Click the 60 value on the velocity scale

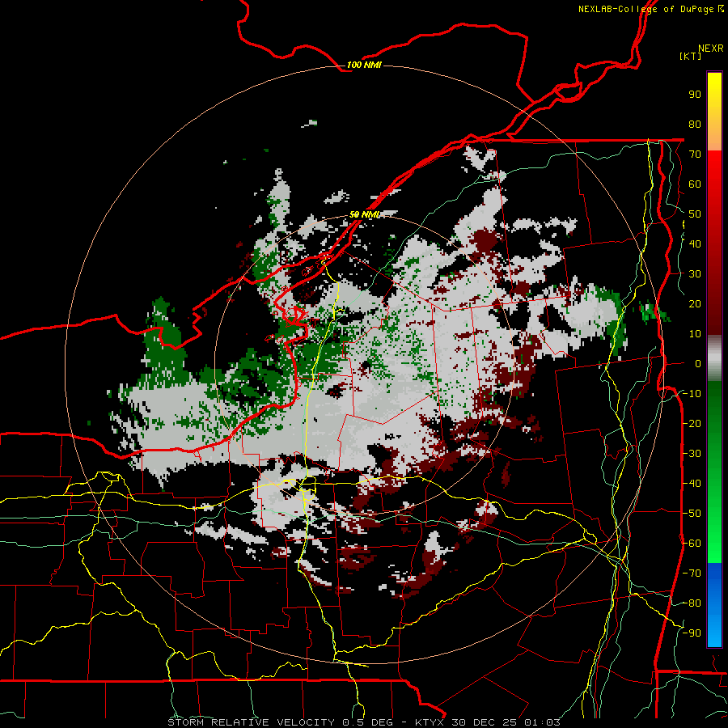coord(695,184)
